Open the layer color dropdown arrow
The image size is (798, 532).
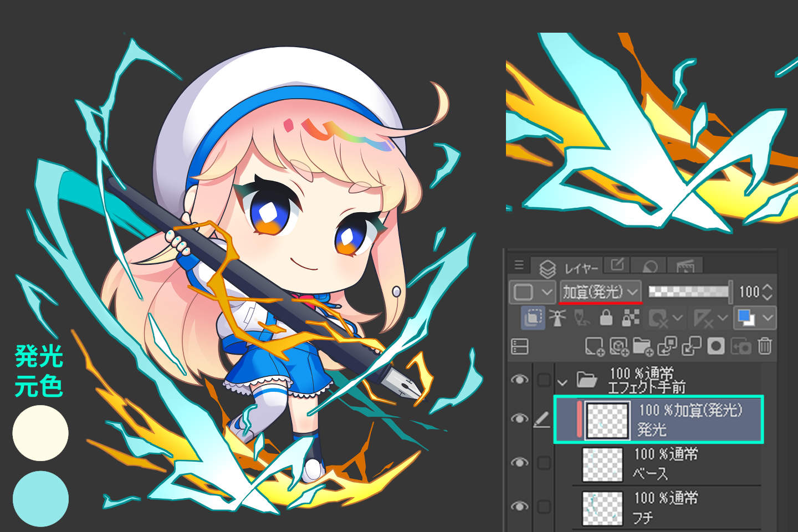coord(768,318)
